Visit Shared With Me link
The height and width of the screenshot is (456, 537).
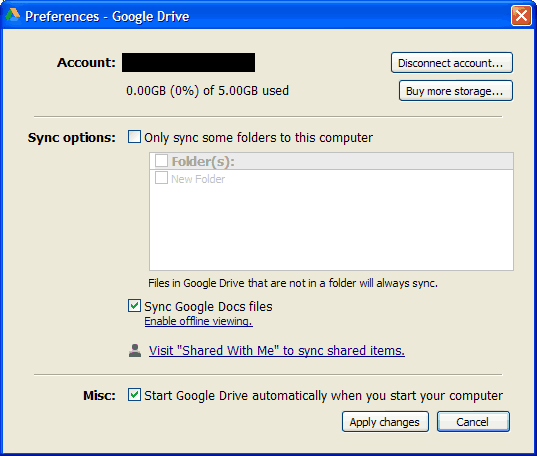(277, 351)
